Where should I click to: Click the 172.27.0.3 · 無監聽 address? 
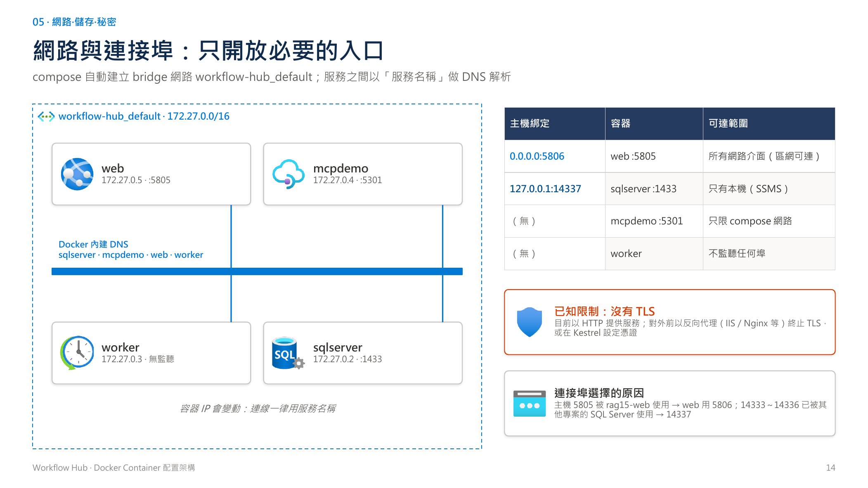point(137,359)
